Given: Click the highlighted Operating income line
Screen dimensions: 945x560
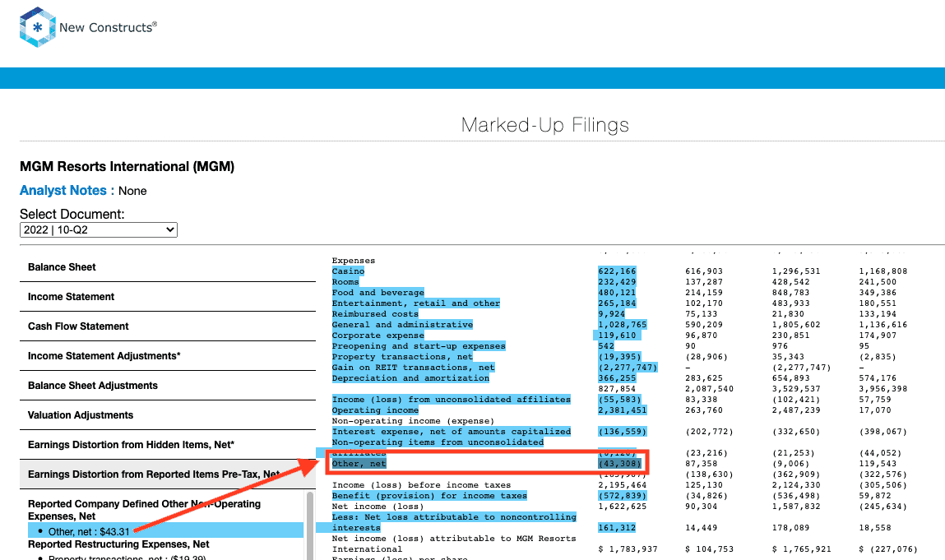Looking at the screenshot, I should (375, 410).
